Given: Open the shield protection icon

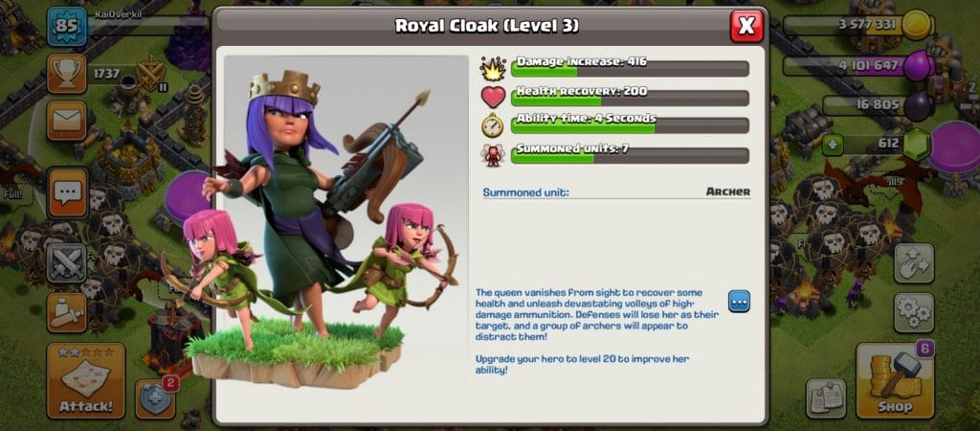Looking at the screenshot, I should click(x=155, y=398).
